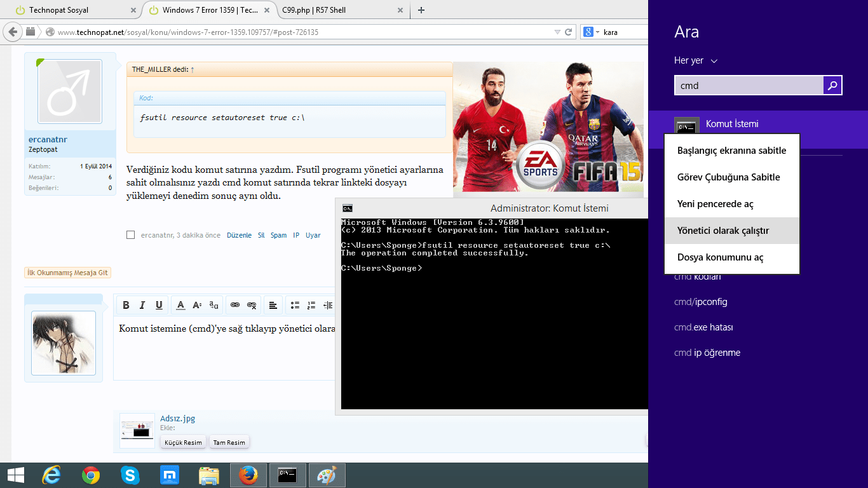
Task: Click the outdent icon in editor toolbar
Action: pos(328,305)
